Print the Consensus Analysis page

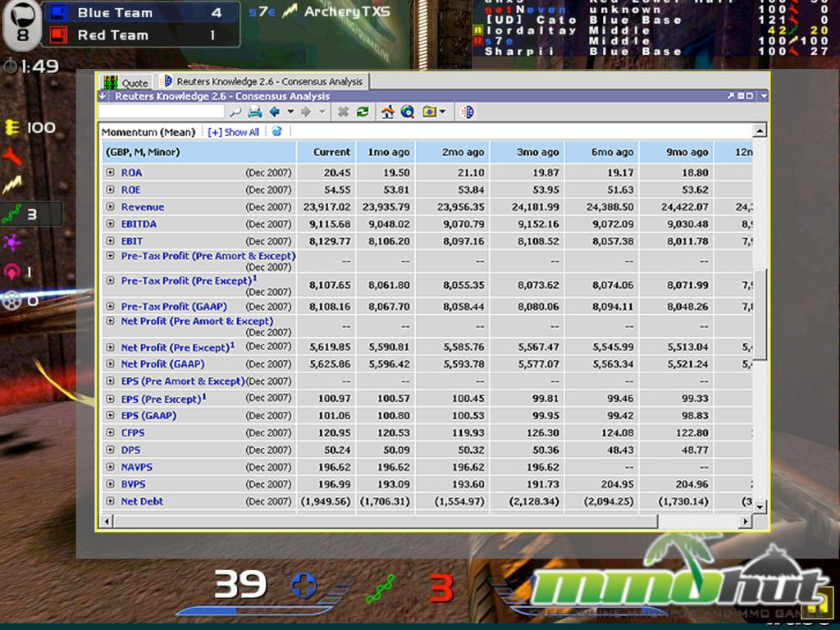tap(255, 112)
